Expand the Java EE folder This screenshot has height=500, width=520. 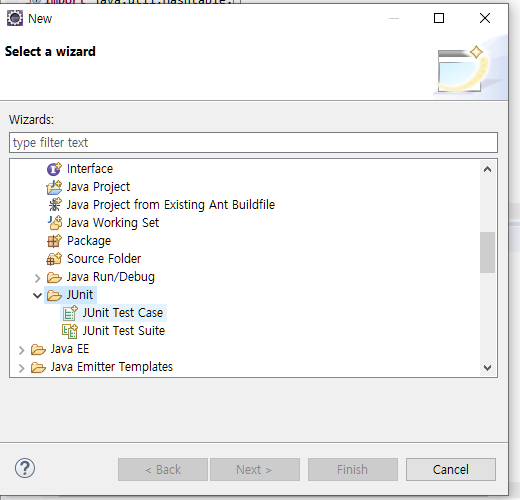(22, 350)
